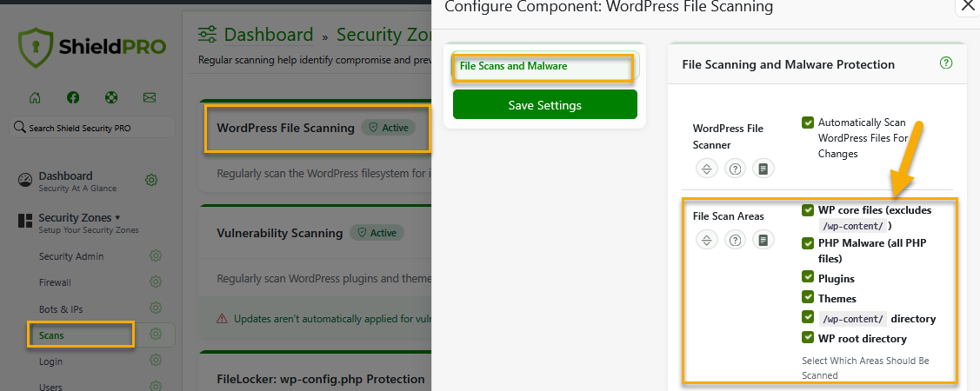Image resolution: width=980 pixels, height=391 pixels.
Task: Click the home icon under ShieldPRO logo
Action: [35, 97]
